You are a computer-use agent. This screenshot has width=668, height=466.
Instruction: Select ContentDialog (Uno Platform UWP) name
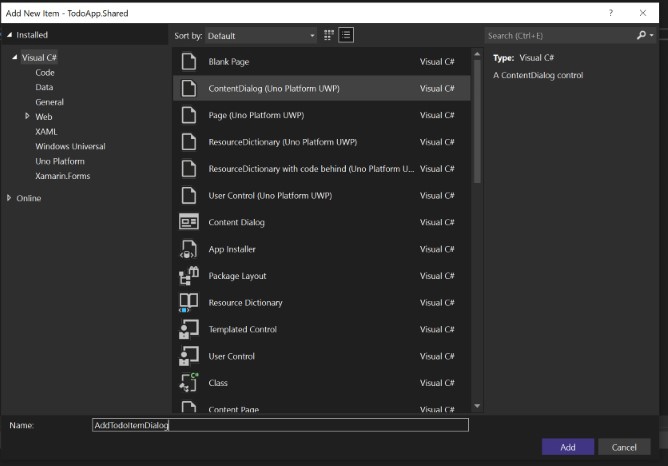274,89
